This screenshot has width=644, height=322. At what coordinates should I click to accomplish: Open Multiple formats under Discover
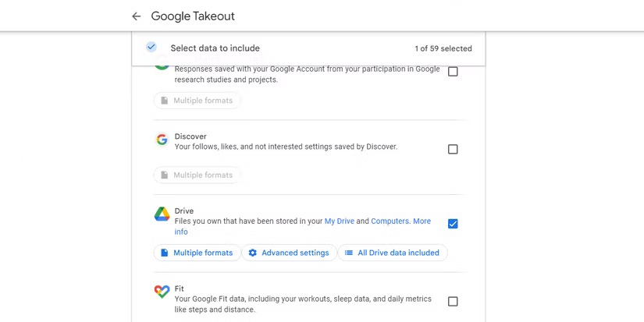197,175
